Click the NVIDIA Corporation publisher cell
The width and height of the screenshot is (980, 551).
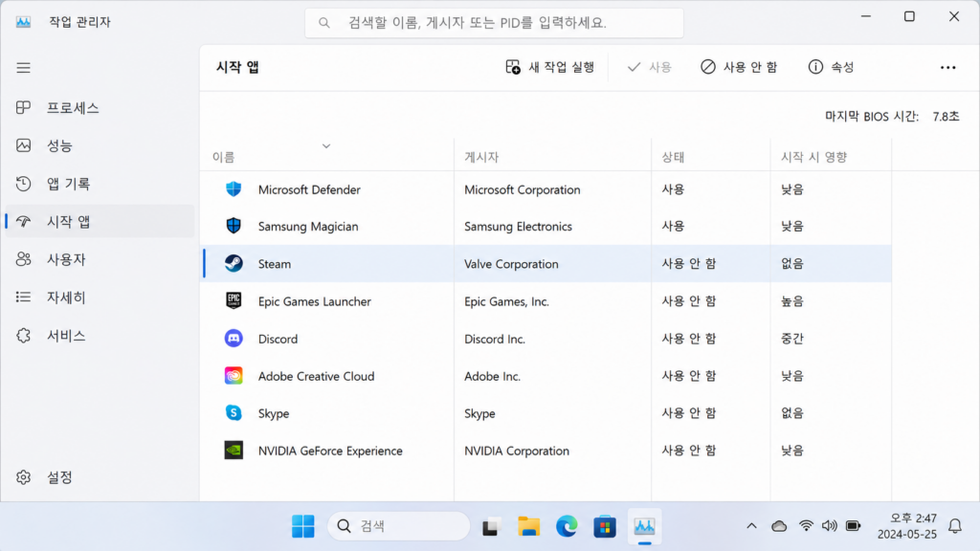[x=516, y=452]
